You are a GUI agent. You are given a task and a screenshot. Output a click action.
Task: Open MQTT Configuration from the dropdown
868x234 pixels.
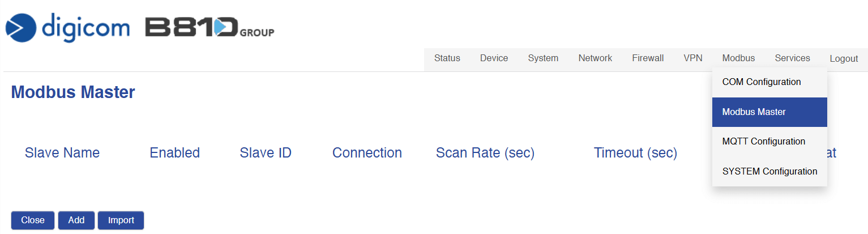tap(763, 142)
